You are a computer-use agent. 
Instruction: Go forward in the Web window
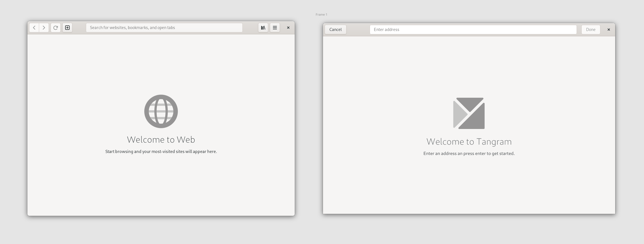pos(44,28)
